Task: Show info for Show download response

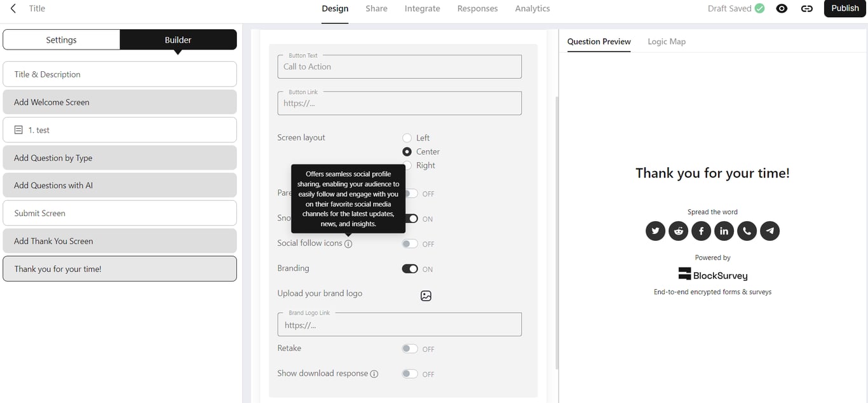Action: pyautogui.click(x=374, y=374)
